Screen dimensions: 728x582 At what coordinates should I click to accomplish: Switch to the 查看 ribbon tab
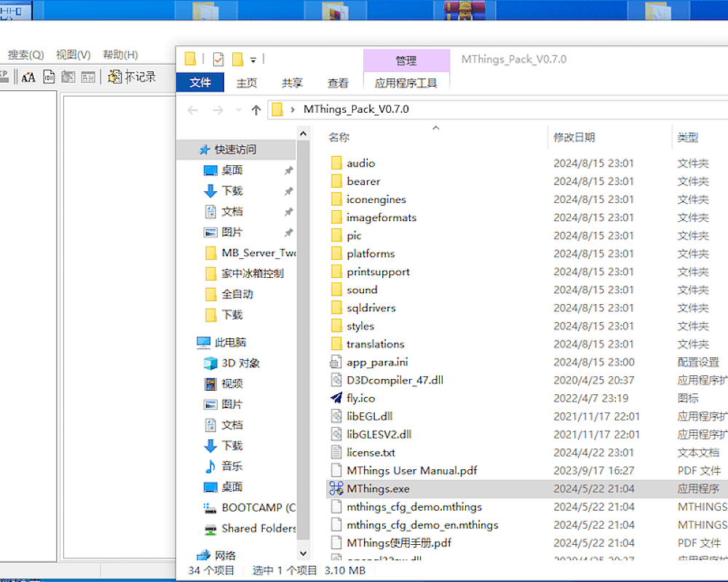pos(338,83)
